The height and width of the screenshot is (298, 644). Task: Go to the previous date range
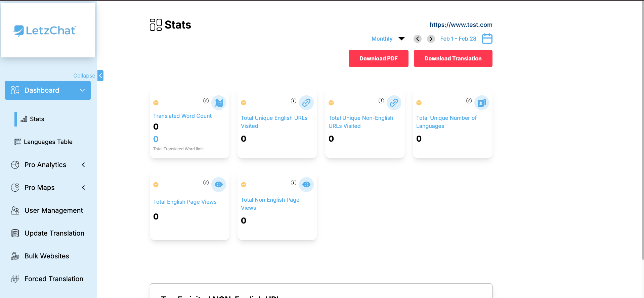418,39
